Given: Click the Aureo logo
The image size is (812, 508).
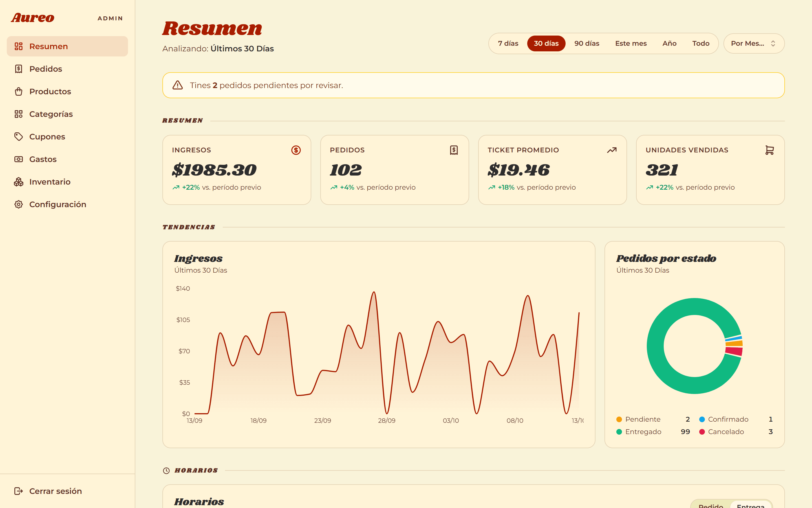Looking at the screenshot, I should (32, 18).
